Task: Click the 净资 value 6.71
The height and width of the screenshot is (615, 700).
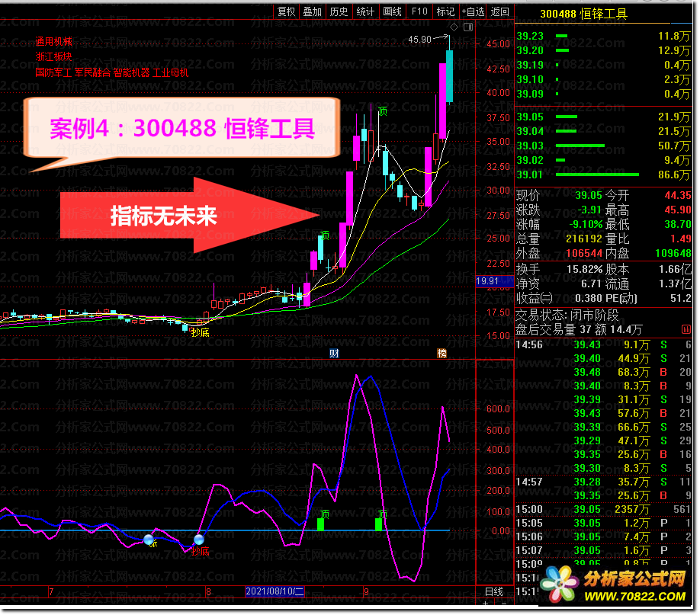Action: [x=592, y=283]
